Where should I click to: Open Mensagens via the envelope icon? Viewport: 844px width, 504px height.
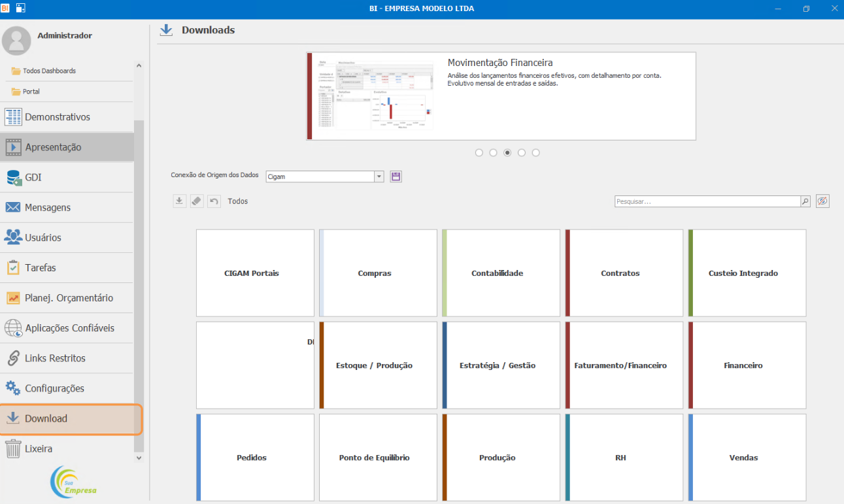13,208
